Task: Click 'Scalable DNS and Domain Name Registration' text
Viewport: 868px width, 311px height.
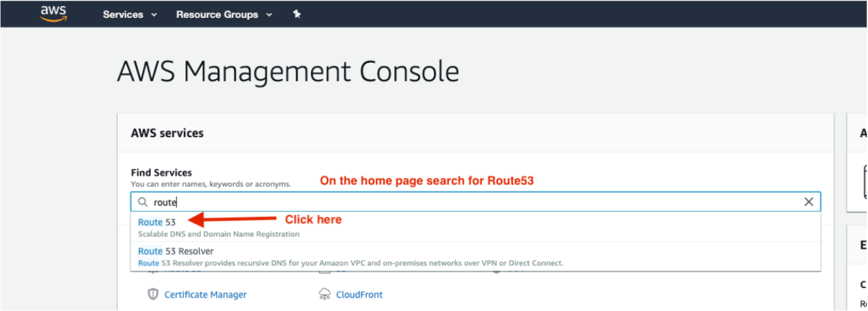Action: click(x=219, y=234)
